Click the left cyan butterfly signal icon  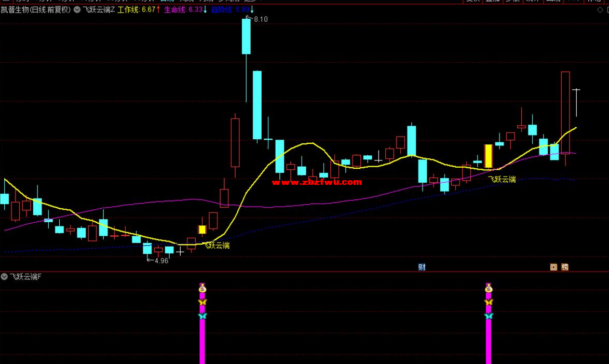(202, 316)
